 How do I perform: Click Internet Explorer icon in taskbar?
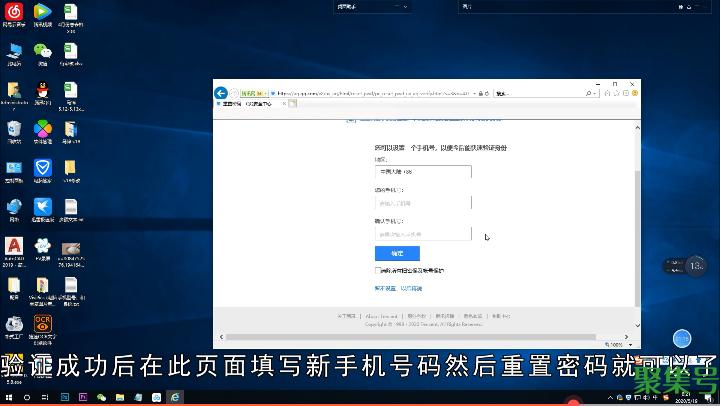pyautogui.click(x=175, y=397)
